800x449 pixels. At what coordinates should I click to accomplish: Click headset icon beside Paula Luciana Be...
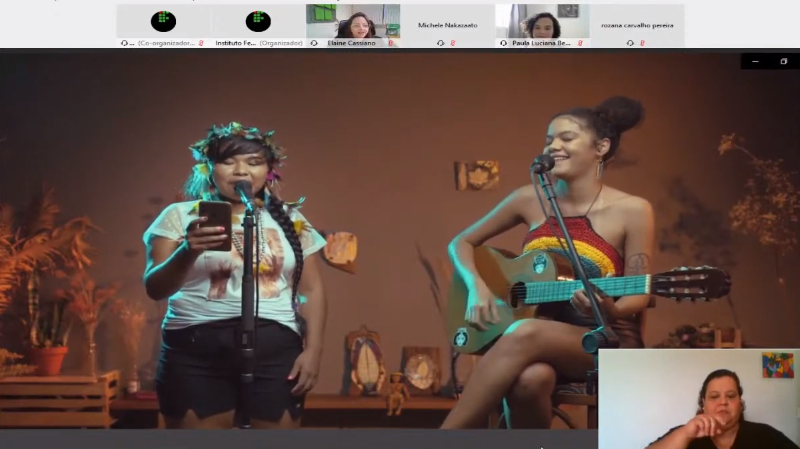coord(503,43)
